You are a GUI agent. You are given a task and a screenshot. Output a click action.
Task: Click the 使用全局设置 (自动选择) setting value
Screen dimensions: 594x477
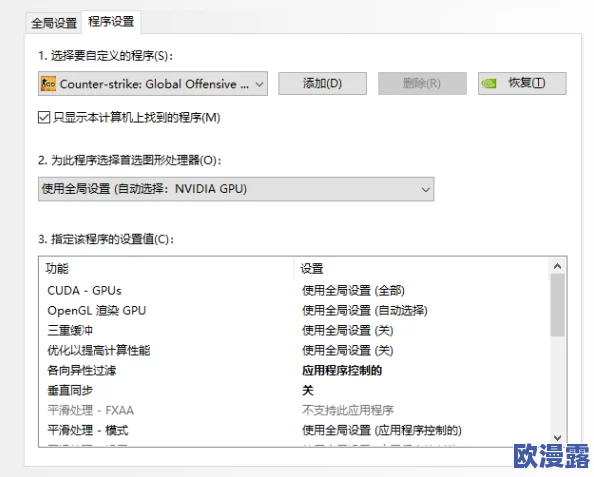click(365, 311)
